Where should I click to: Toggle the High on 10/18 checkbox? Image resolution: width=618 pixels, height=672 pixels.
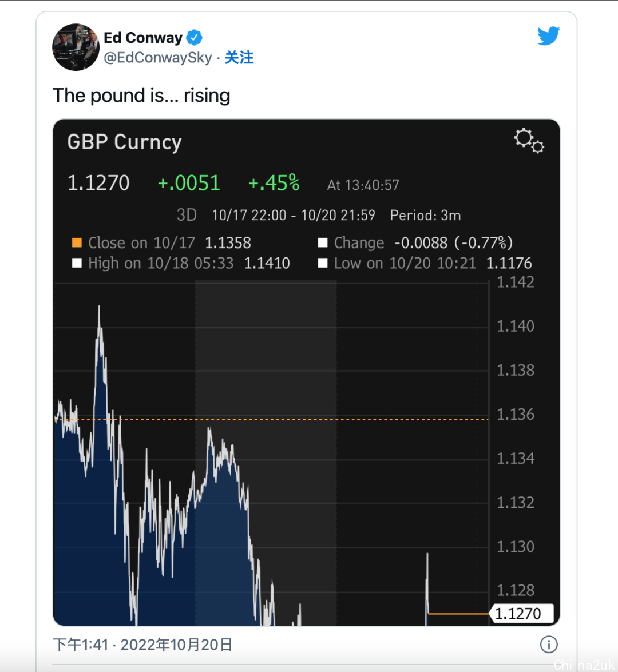point(77,263)
